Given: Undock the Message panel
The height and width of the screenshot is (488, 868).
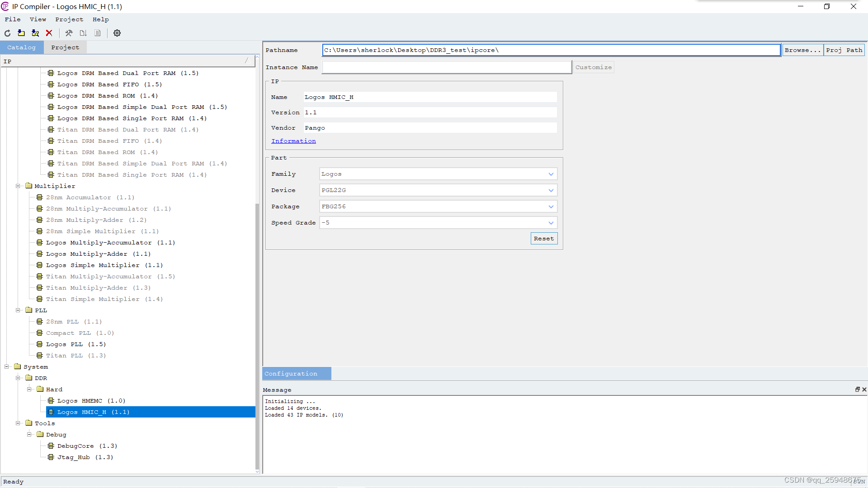Looking at the screenshot, I should coord(857,389).
